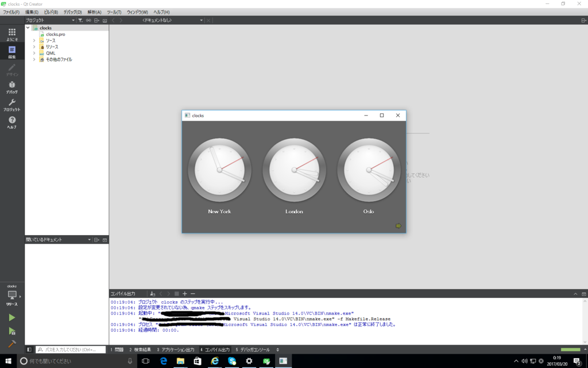Click the build progress bar at bottom right
The height and width of the screenshot is (368, 588).
tap(571, 350)
